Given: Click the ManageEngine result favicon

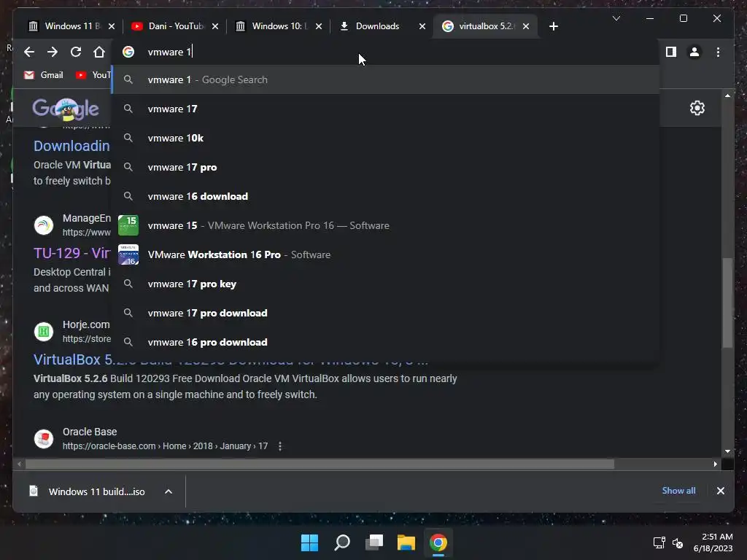Looking at the screenshot, I should coord(44,225).
